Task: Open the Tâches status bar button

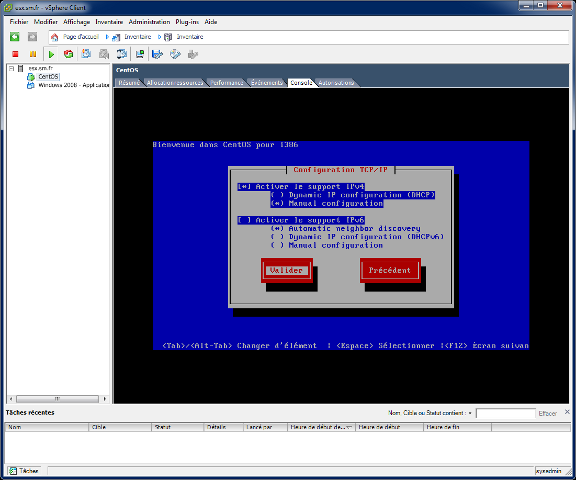Action: tap(25, 471)
